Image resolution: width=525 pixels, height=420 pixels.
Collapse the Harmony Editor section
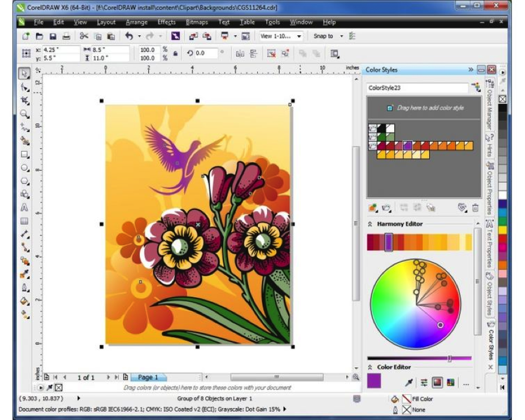[370, 224]
